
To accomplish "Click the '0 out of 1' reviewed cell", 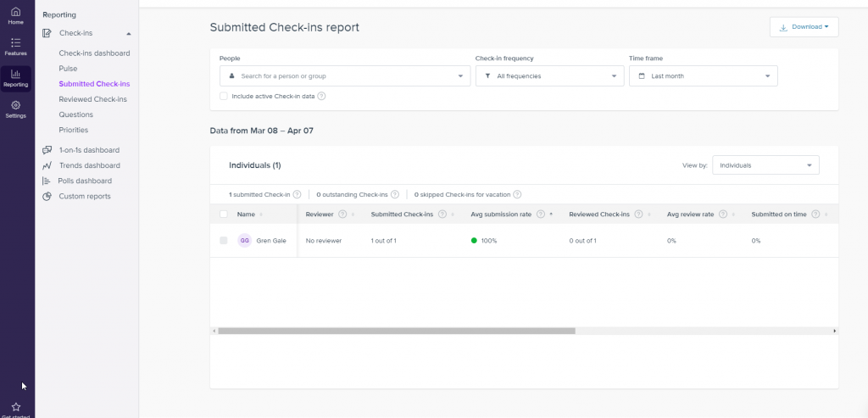I will pos(582,241).
